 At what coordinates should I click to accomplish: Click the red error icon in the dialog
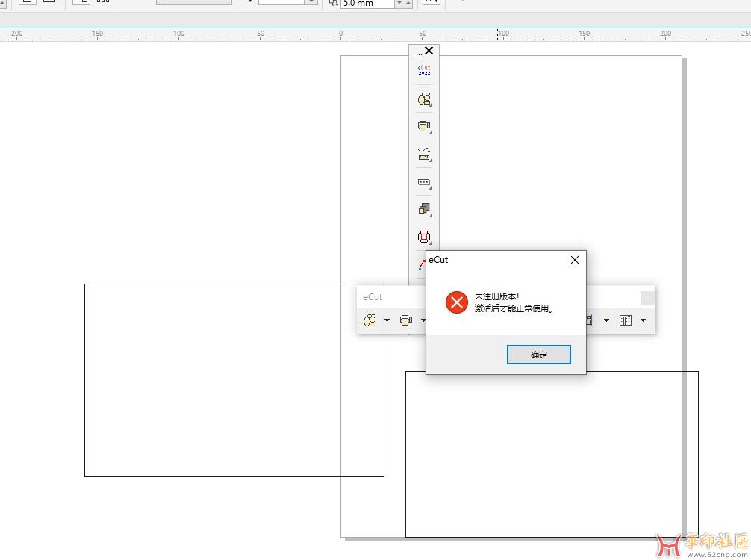pos(456,302)
